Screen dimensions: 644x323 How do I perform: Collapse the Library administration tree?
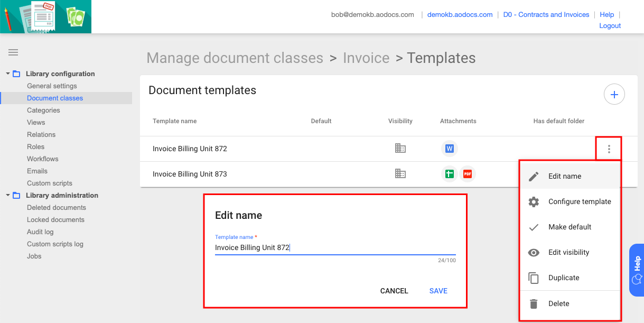[x=7, y=195]
